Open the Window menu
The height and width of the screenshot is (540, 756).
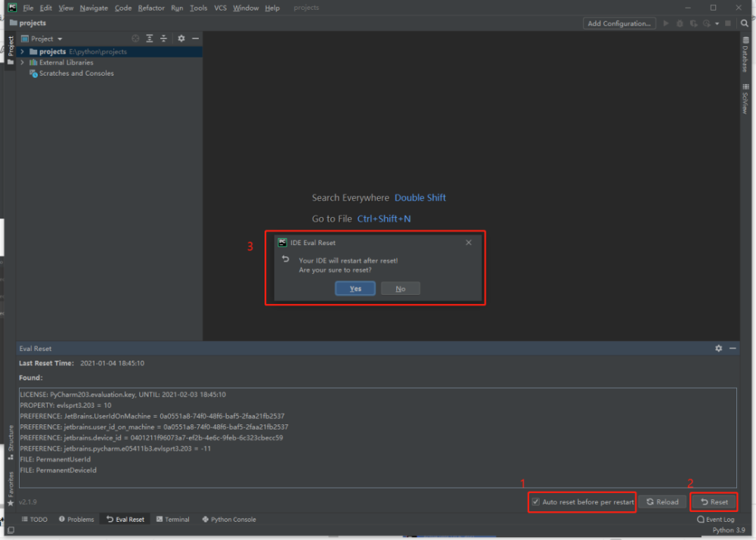click(246, 8)
